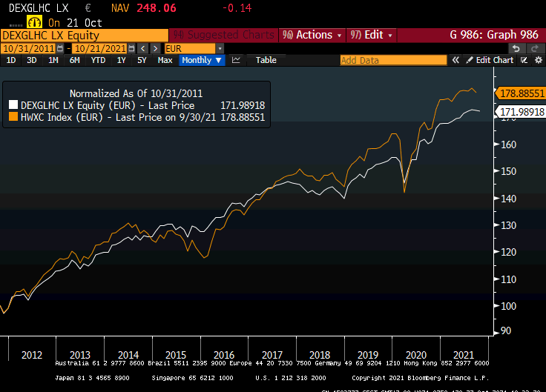The image size is (546, 392).
Task: Open the chart annotation icon
Action: point(524,60)
